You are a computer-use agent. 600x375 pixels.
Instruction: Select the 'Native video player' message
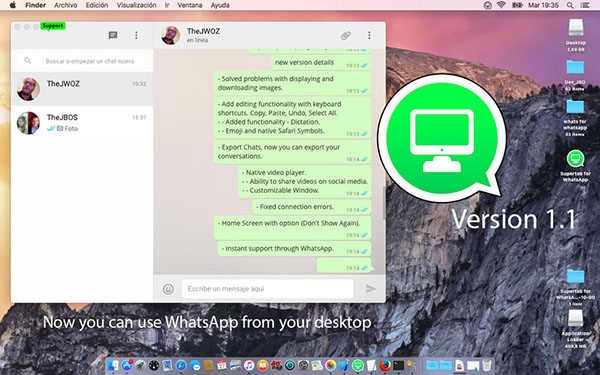304,182
